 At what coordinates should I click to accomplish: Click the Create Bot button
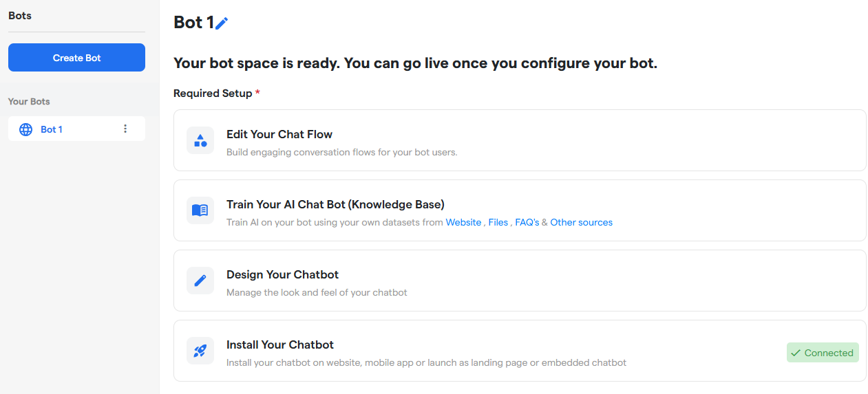tap(76, 58)
